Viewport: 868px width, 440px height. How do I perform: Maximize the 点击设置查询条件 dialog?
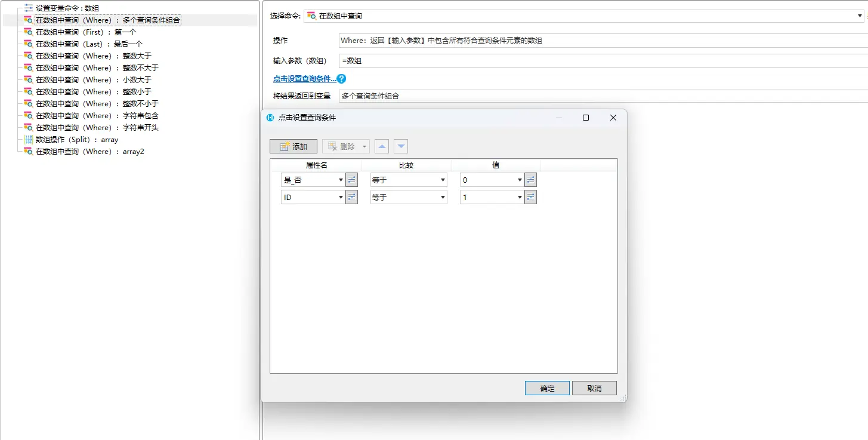[586, 118]
